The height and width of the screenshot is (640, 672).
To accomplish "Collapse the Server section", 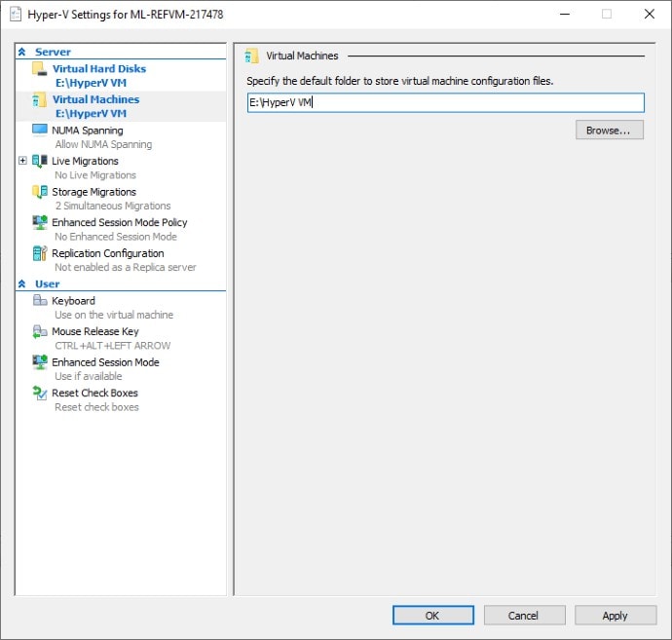I will pos(22,52).
